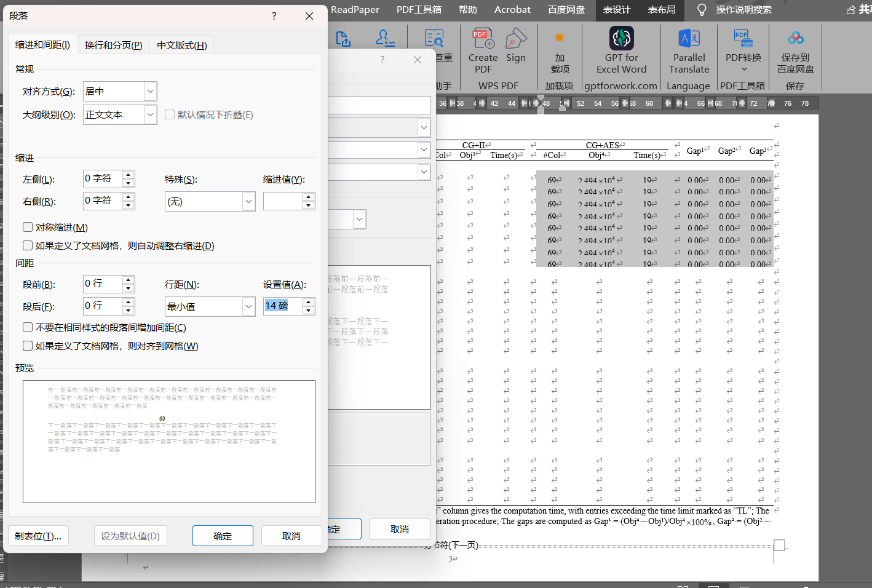
Task: Click the export document icon in ribbon
Action: coord(343,39)
